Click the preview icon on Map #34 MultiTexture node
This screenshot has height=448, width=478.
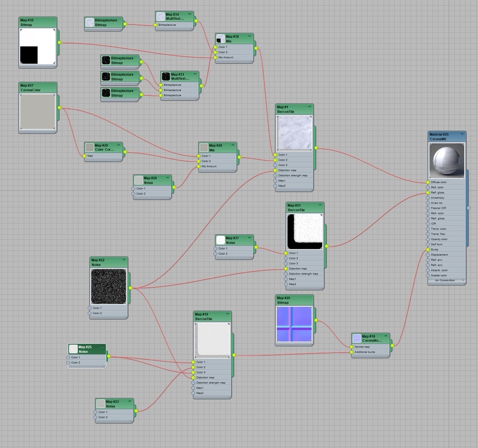coord(161,17)
